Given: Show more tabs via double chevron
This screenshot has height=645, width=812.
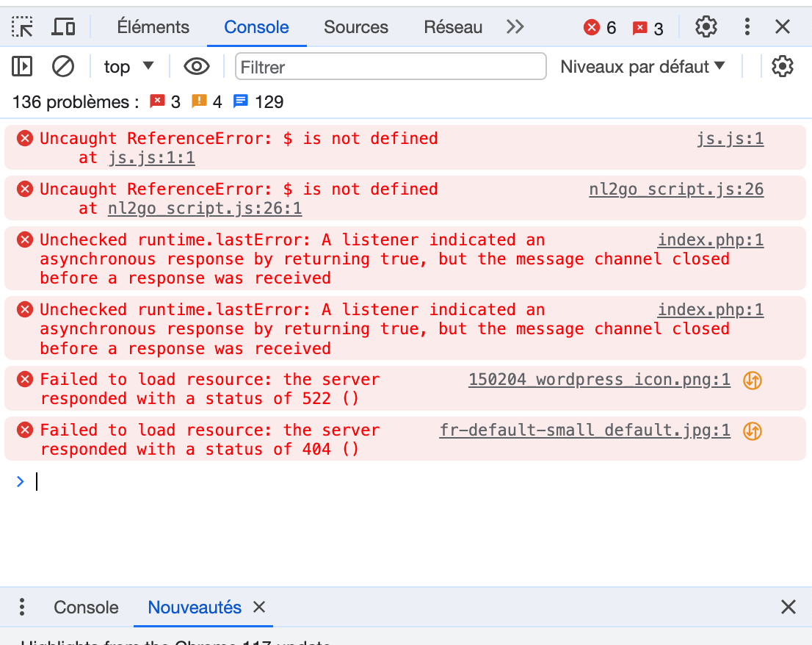Looking at the screenshot, I should coord(515,26).
